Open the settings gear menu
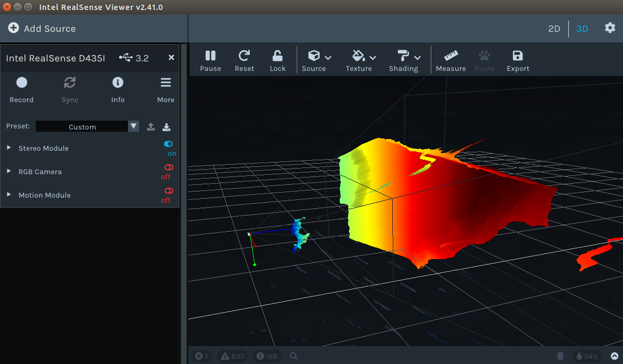 [x=610, y=28]
